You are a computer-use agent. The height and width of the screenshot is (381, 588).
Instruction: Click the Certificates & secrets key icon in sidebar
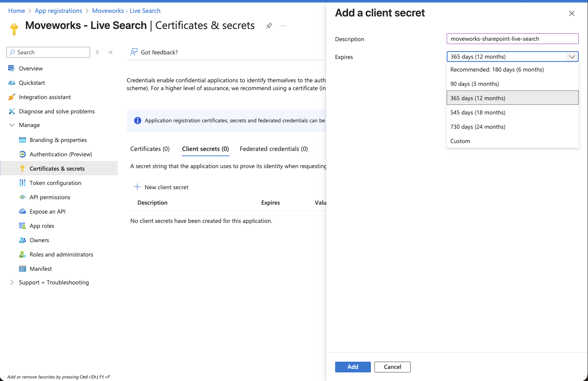pos(22,168)
